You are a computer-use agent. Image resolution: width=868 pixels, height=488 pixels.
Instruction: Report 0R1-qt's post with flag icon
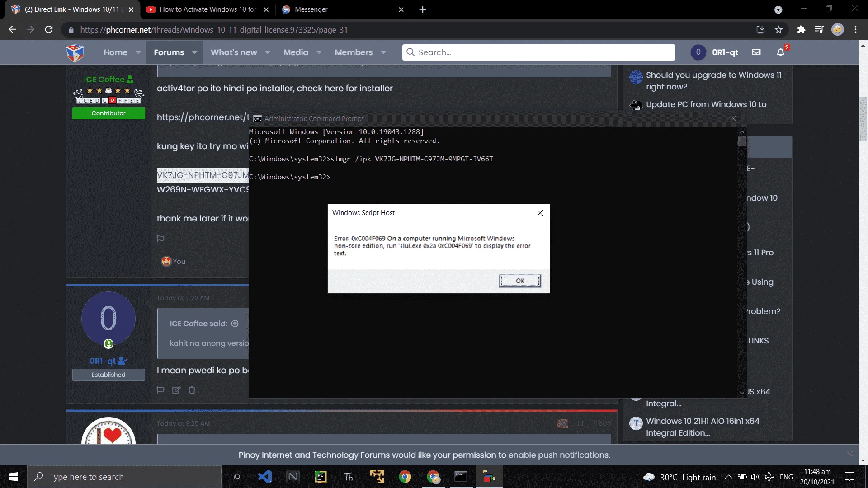point(160,390)
